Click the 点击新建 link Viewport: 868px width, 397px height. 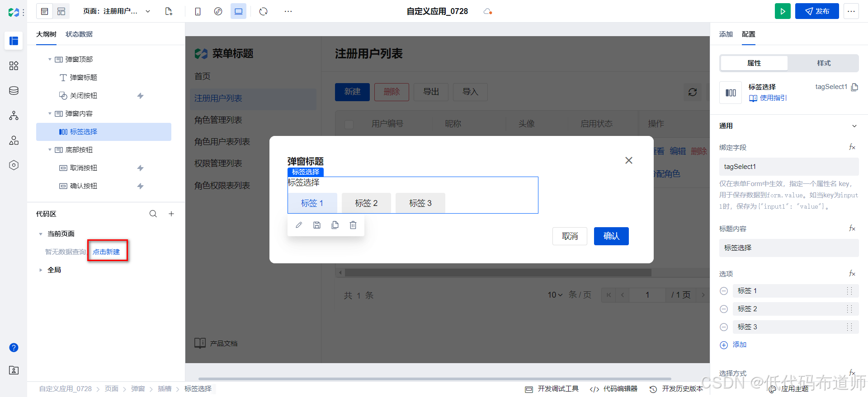pos(106,252)
